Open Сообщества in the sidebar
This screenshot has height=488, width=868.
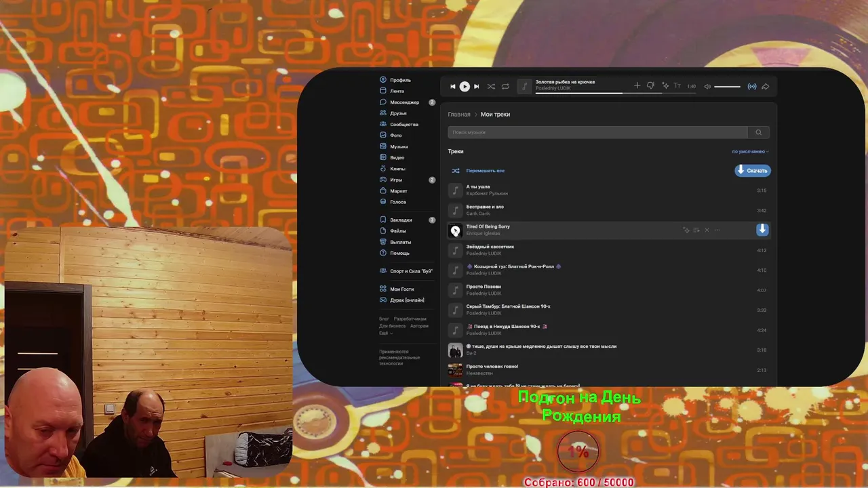(399, 125)
